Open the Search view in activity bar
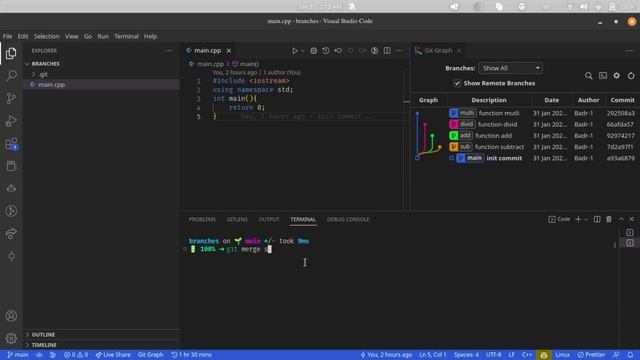This screenshot has height=360, width=640. click(x=11, y=76)
